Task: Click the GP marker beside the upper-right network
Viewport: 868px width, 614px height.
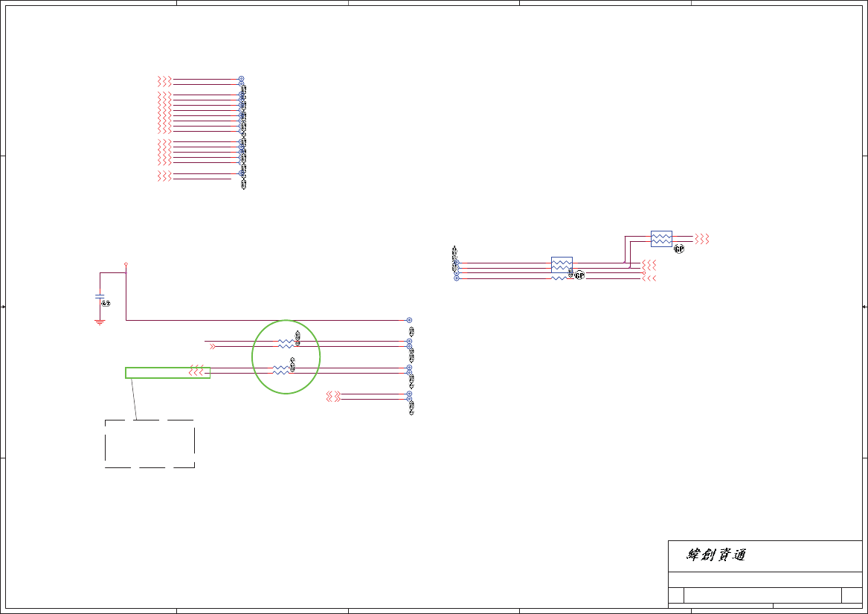Action: pyautogui.click(x=679, y=249)
